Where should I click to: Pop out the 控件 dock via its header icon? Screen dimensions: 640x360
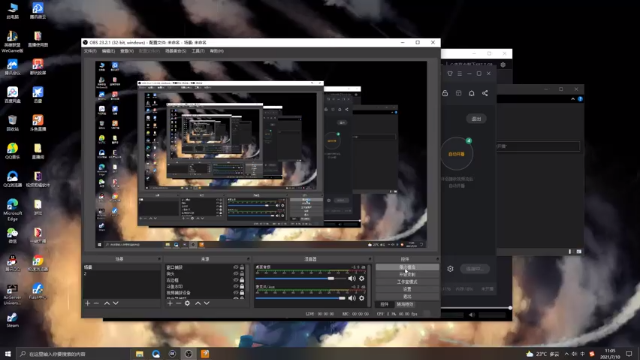pos(437,259)
